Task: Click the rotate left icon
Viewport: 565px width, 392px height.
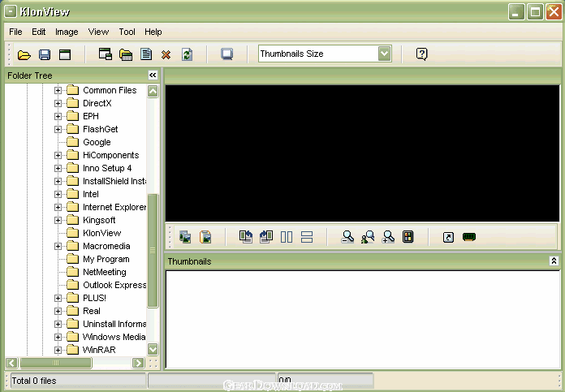Action: point(246,237)
